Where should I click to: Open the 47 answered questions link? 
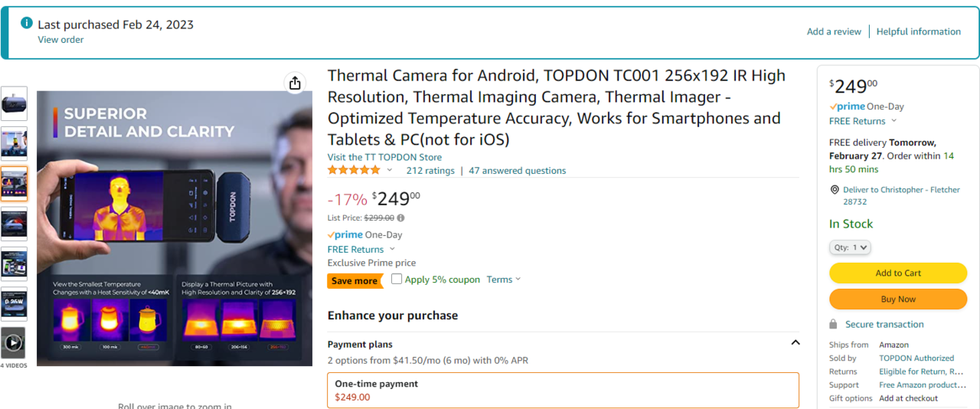(518, 171)
